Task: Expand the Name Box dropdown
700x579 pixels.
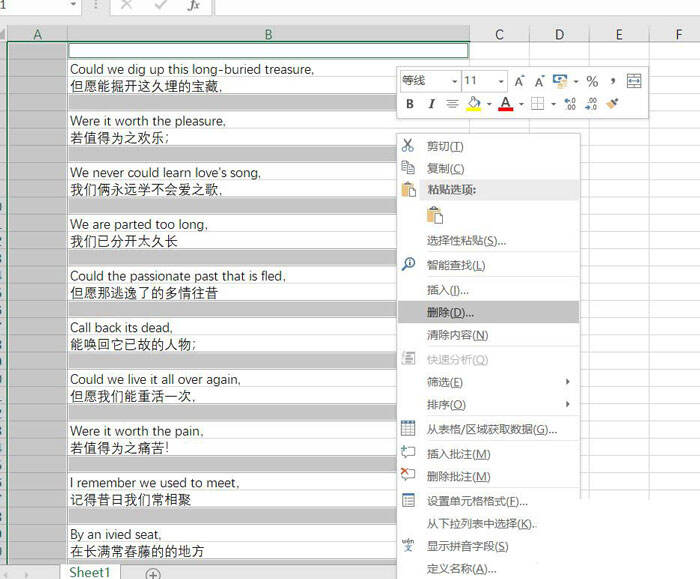Action: (73, 4)
